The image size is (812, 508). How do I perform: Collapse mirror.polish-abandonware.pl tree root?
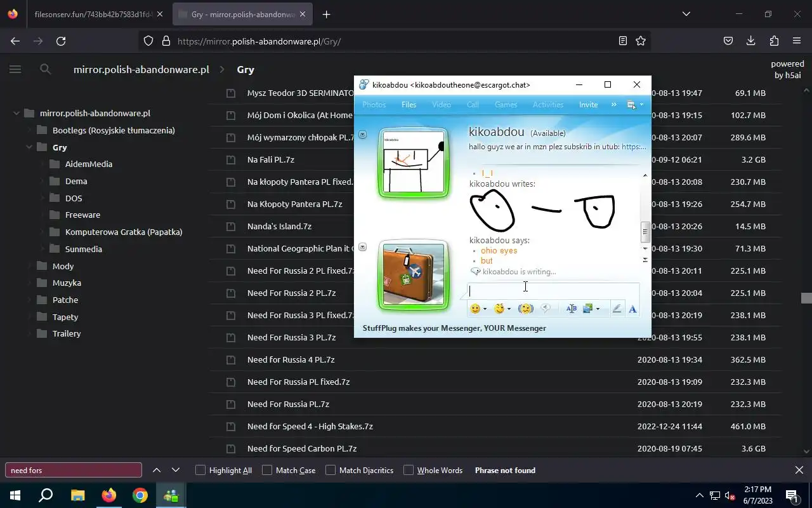[16, 114]
